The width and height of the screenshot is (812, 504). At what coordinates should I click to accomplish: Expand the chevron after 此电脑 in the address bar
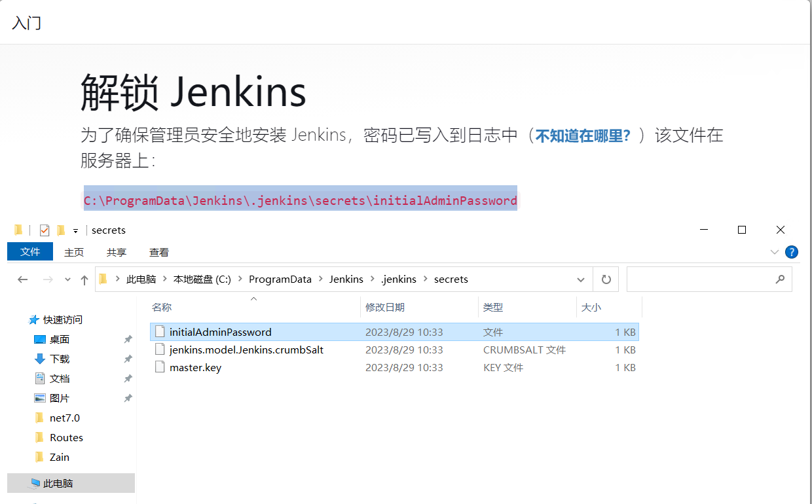[x=165, y=279]
